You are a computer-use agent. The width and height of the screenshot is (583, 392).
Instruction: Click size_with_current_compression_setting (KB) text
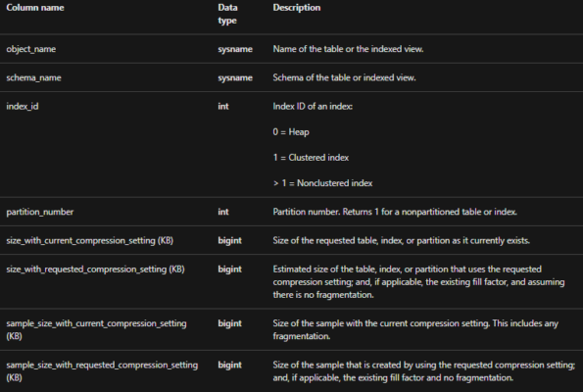click(89, 241)
